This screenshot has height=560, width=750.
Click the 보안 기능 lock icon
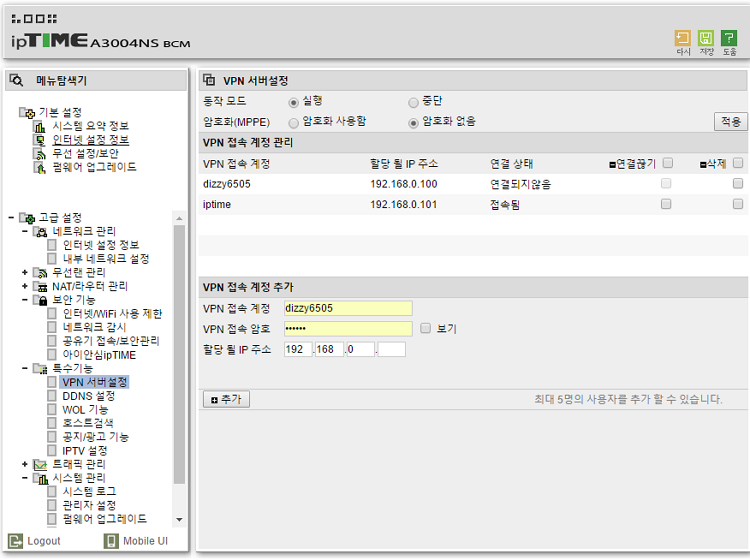tap(40, 300)
